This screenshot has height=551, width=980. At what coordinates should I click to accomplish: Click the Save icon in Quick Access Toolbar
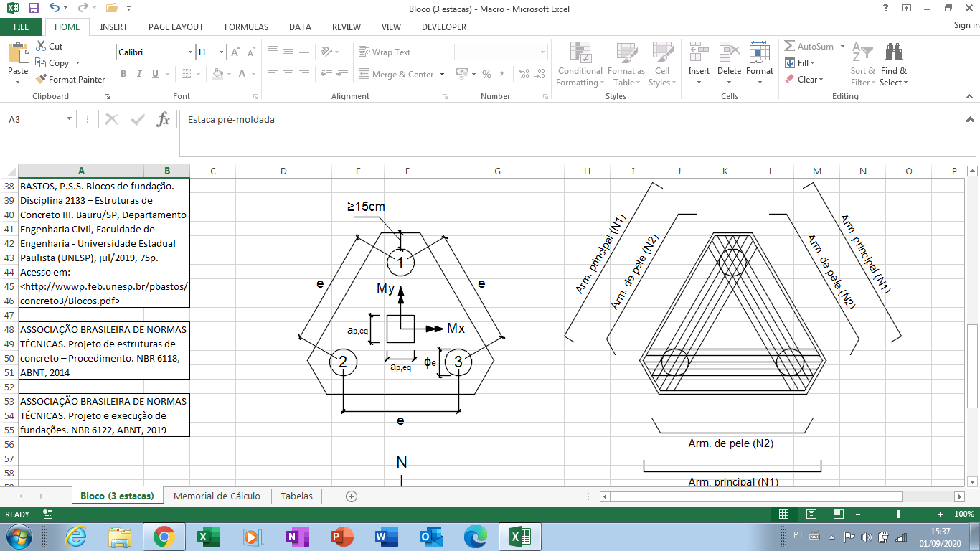[x=34, y=9]
